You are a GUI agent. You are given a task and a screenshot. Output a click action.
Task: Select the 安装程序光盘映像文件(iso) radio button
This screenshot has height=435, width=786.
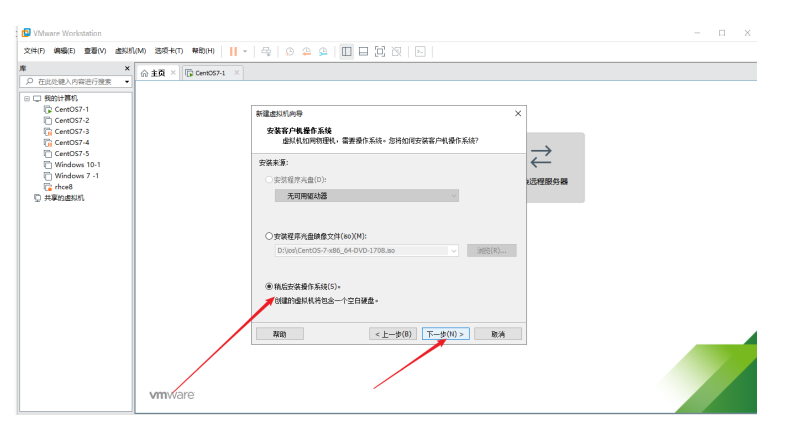(269, 236)
